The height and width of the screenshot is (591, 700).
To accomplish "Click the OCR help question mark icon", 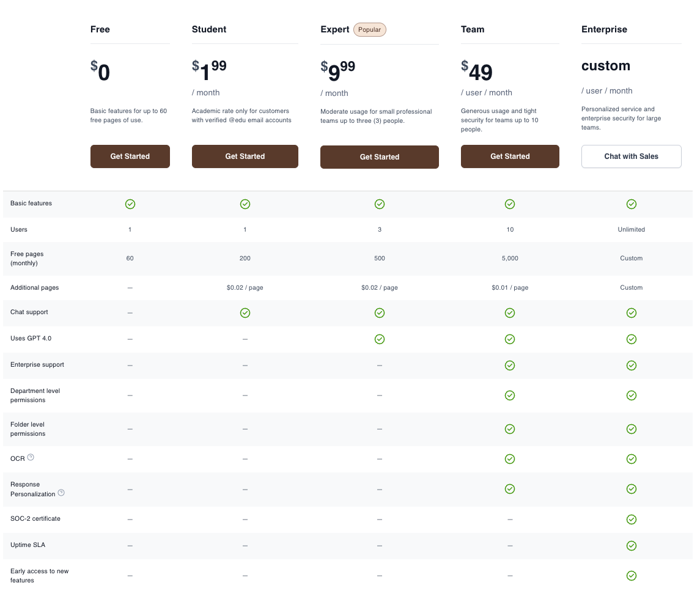I will [31, 457].
